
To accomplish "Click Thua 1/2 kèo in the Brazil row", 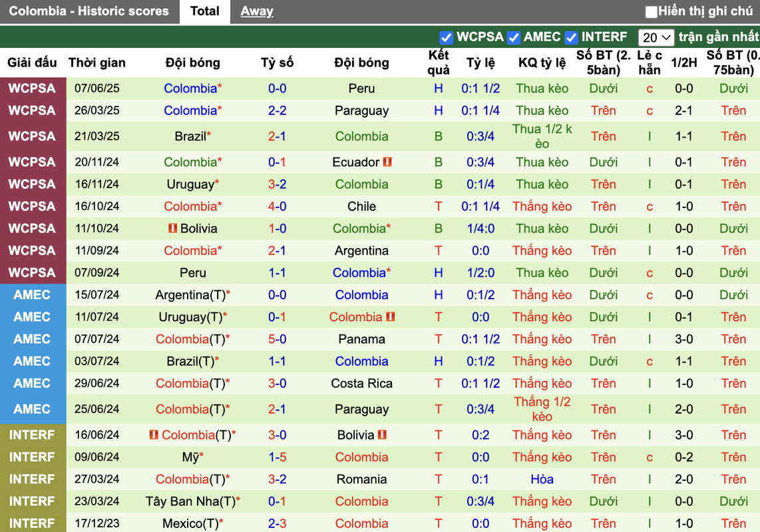I will click(x=542, y=136).
